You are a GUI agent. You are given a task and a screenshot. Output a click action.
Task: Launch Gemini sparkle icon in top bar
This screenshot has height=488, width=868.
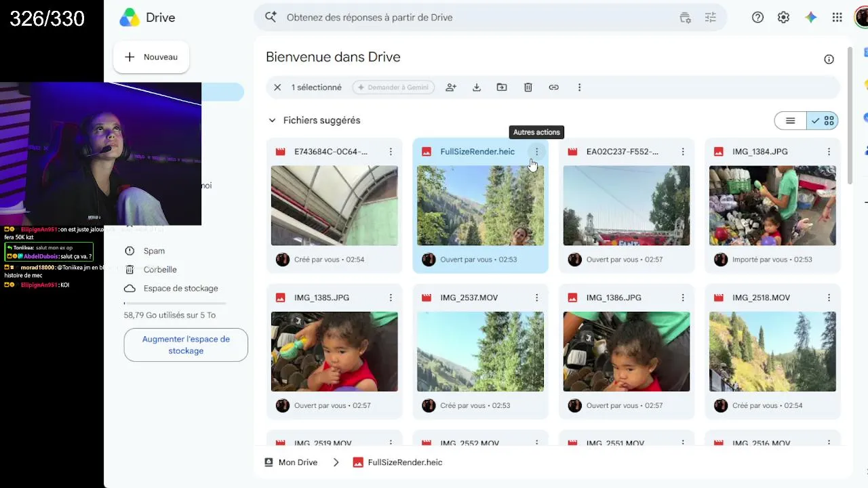point(811,18)
